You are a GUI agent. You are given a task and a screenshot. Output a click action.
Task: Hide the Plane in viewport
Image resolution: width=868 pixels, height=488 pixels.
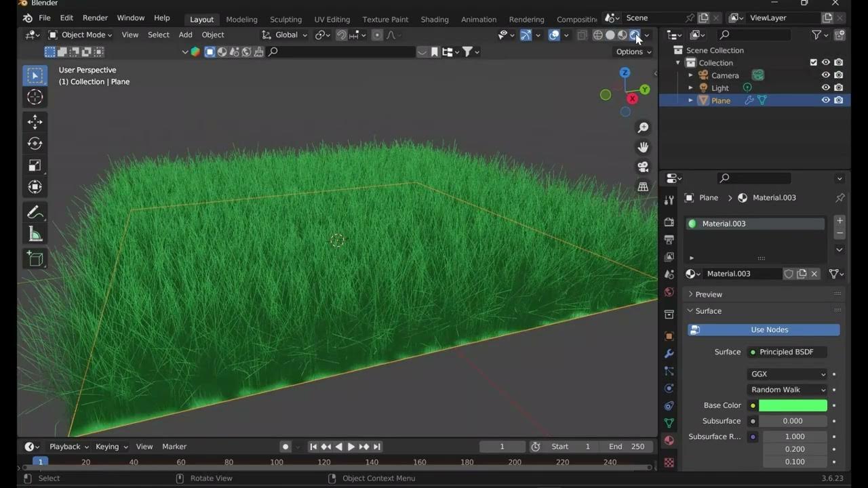pyautogui.click(x=826, y=100)
